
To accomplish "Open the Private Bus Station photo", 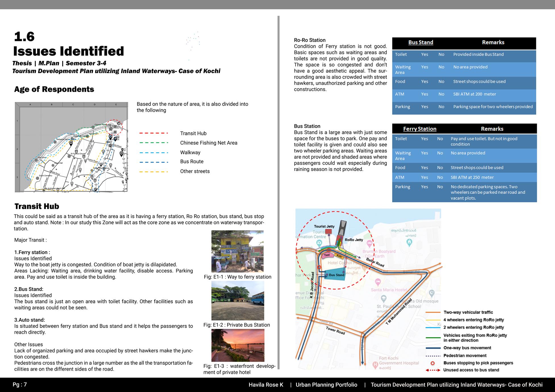I will point(238,301).
